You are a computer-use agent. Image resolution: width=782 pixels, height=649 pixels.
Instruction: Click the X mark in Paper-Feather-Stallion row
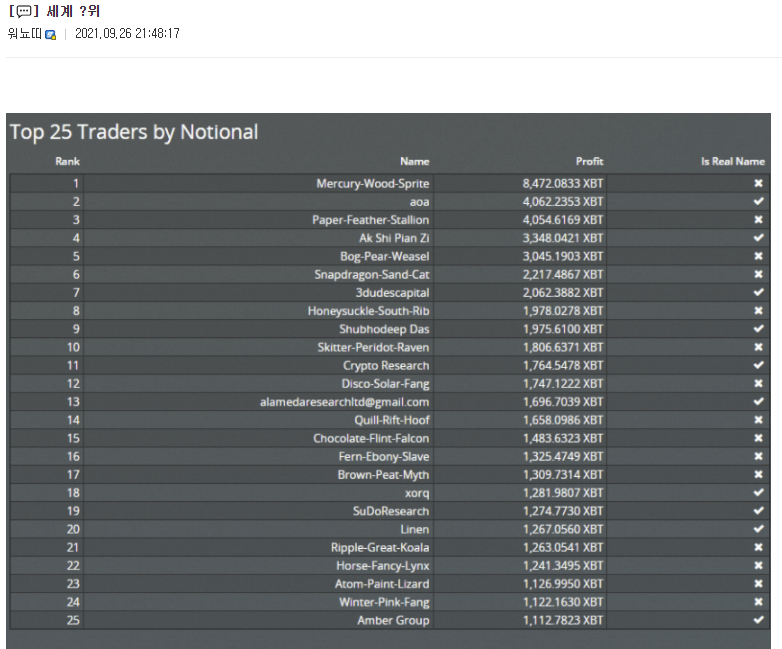pyautogui.click(x=758, y=219)
